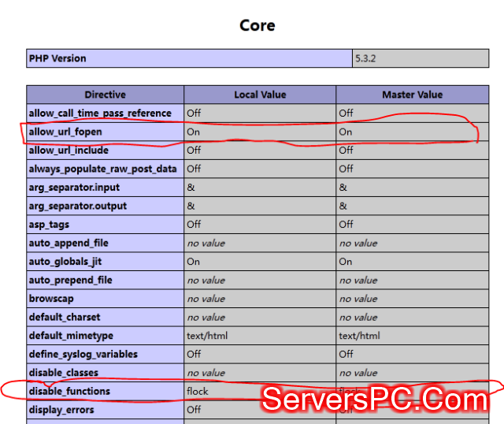Screen dimensions: 504x424
Task: Click the always_populate_raw_post_data directive
Action: [x=102, y=169]
